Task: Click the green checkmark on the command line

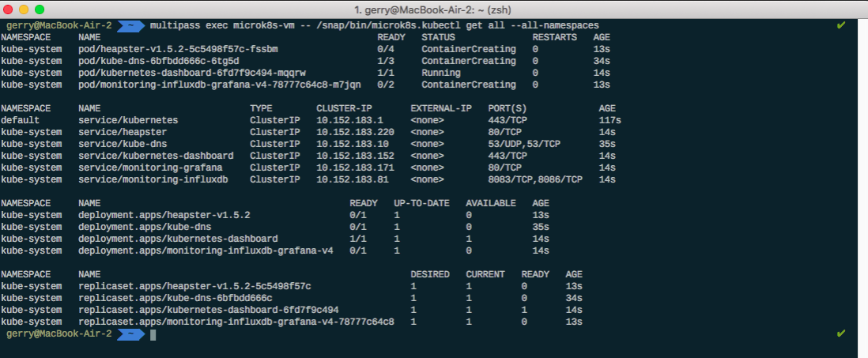Action: click(840, 25)
